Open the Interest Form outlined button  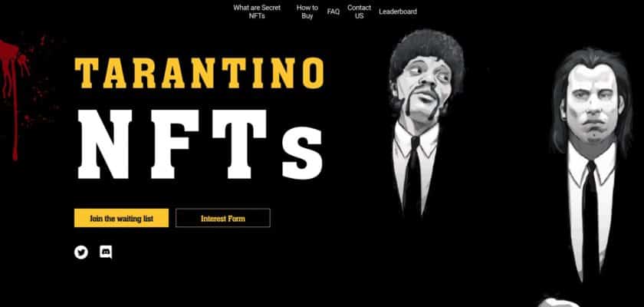(223, 218)
